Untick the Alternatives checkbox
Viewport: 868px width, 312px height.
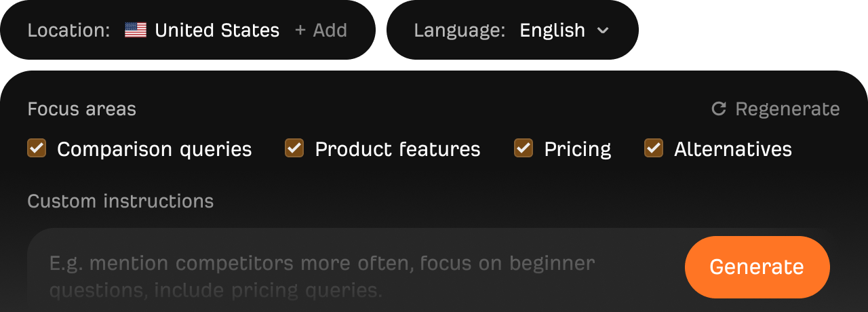click(654, 148)
